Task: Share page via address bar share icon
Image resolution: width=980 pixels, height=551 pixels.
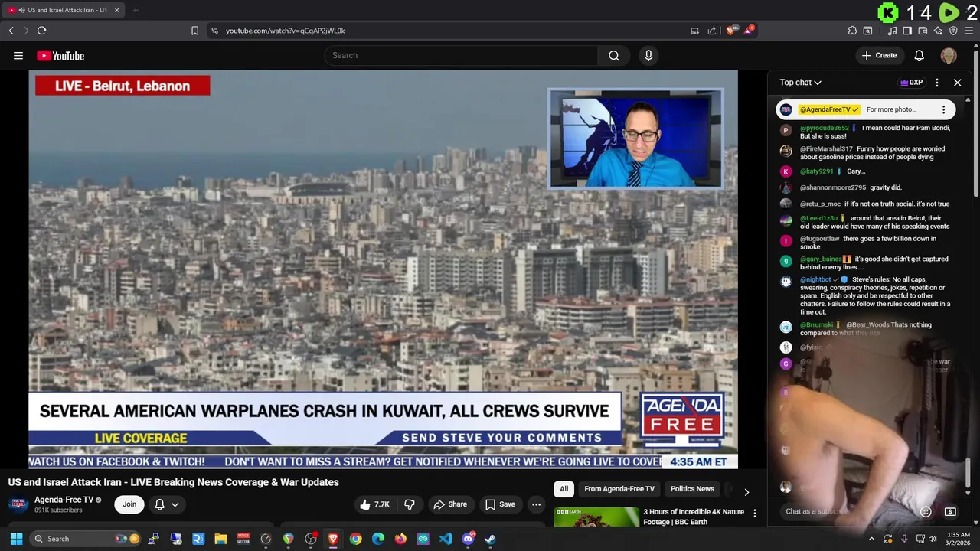Action: tap(712, 31)
